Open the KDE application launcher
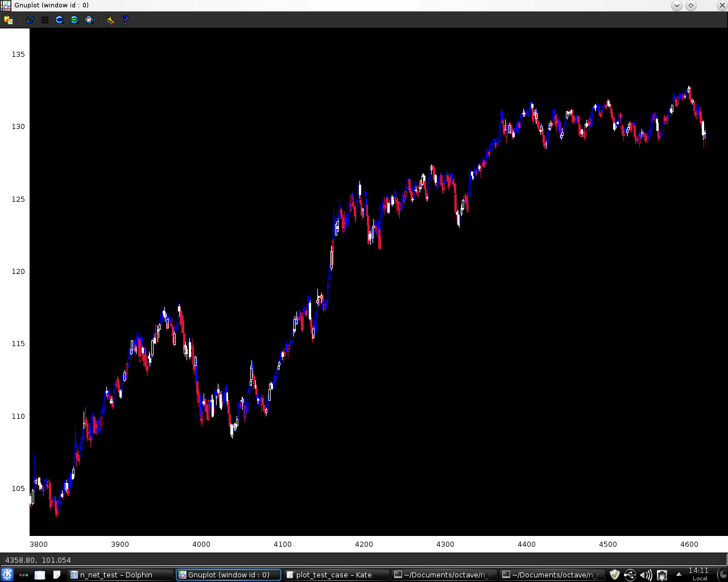 pos(7,575)
